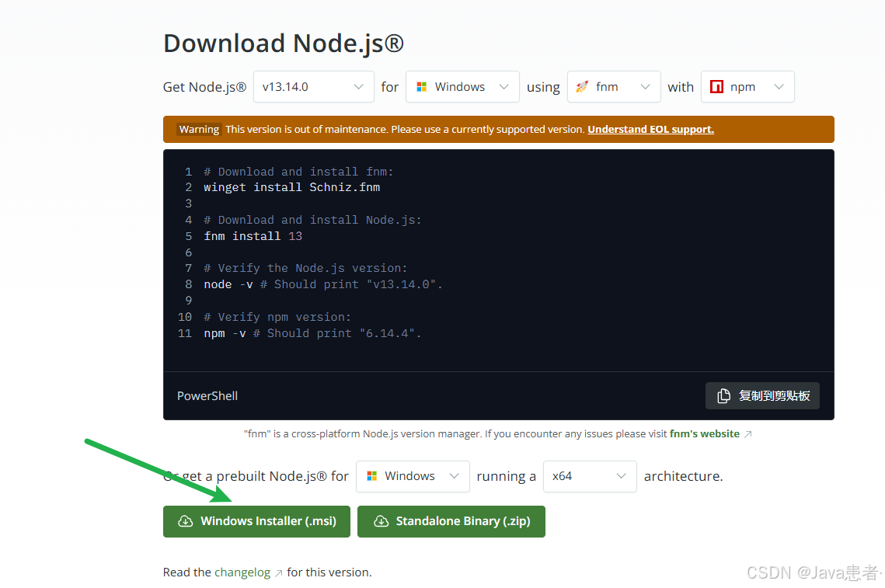
Task: Open the Windows platform dropdown in the top row
Action: [462, 87]
